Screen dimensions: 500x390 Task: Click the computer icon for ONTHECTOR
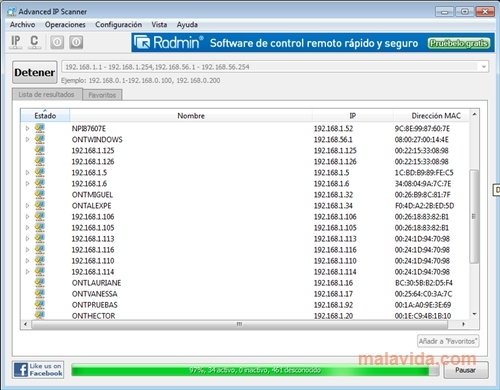pos(40,315)
